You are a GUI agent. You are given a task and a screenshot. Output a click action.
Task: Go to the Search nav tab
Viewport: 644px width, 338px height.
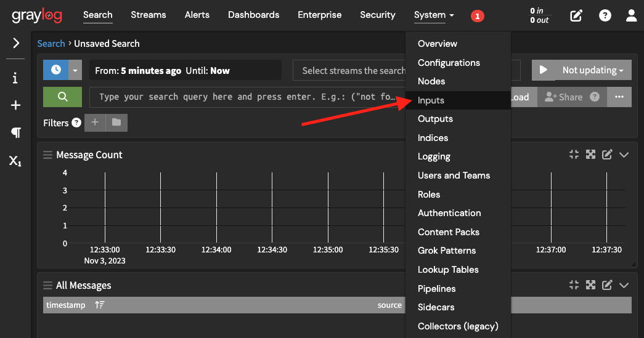click(98, 15)
